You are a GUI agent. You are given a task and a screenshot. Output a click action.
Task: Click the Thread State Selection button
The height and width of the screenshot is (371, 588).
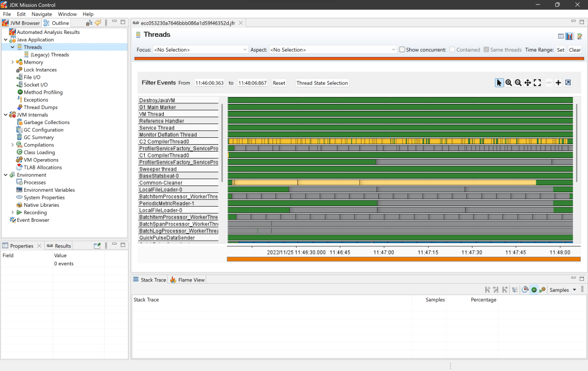pyautogui.click(x=322, y=83)
